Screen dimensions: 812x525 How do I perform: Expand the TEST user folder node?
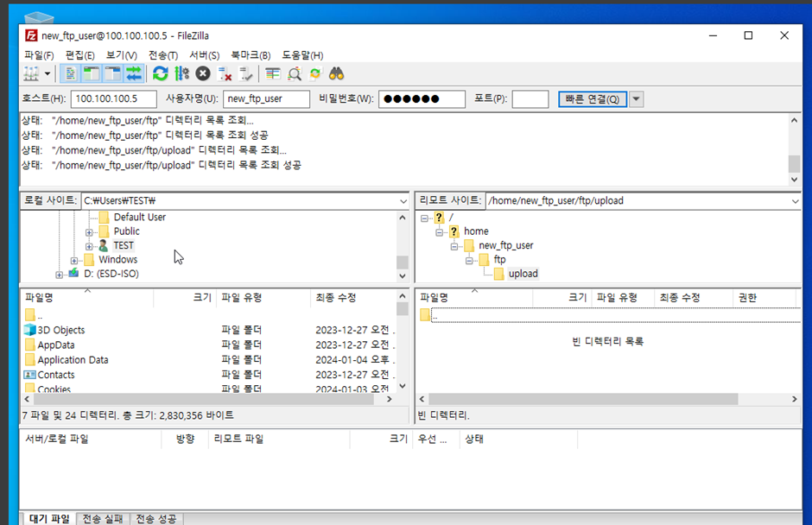89,246
